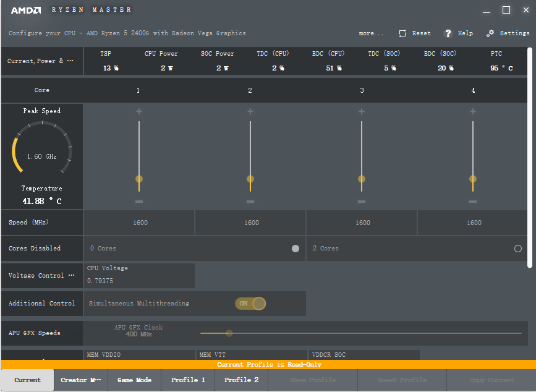Click the EDC (SOC) 20 % value

click(445, 68)
